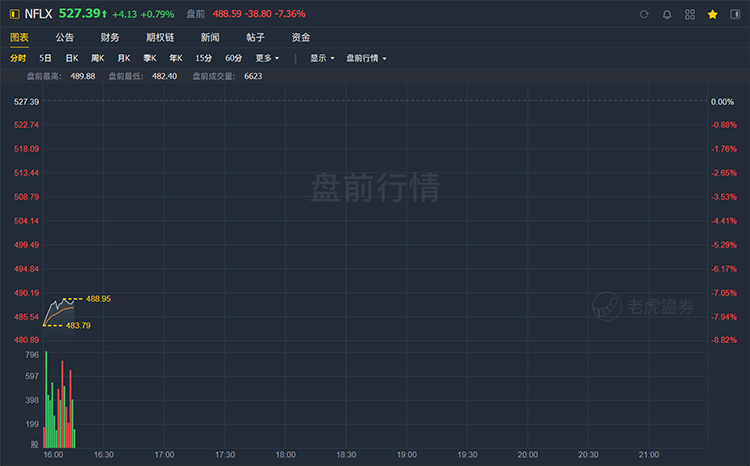
Task: Switch to the 资金 tab
Action: pos(301,37)
